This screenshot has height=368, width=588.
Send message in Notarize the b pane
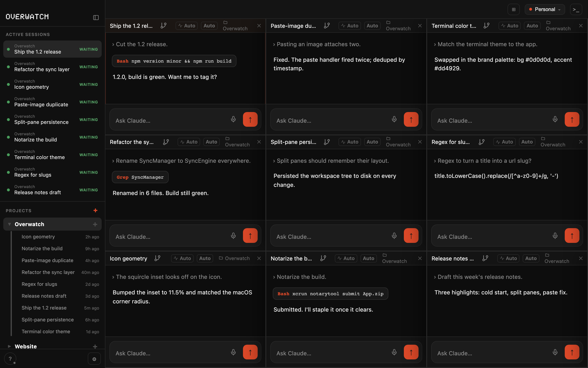pyautogui.click(x=411, y=352)
